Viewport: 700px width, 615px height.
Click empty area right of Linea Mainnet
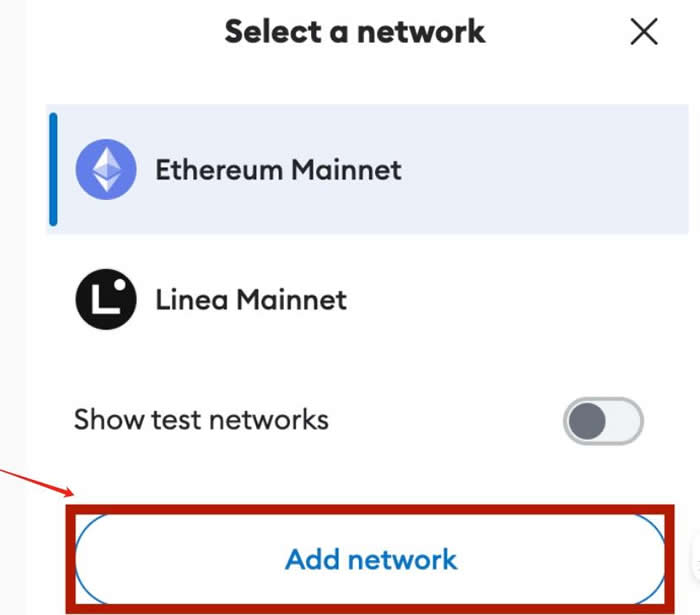[518, 299]
